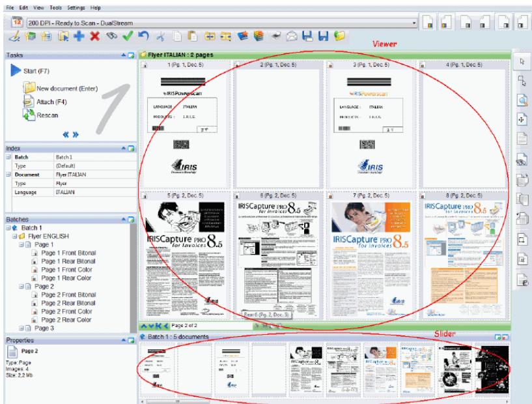Click the front grayscale stream page icon

click(x=467, y=23)
